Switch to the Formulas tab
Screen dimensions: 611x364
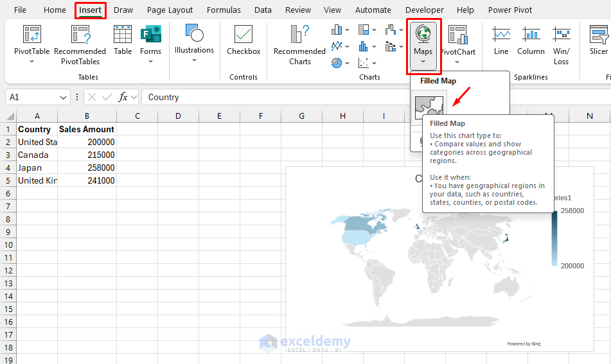[224, 10]
